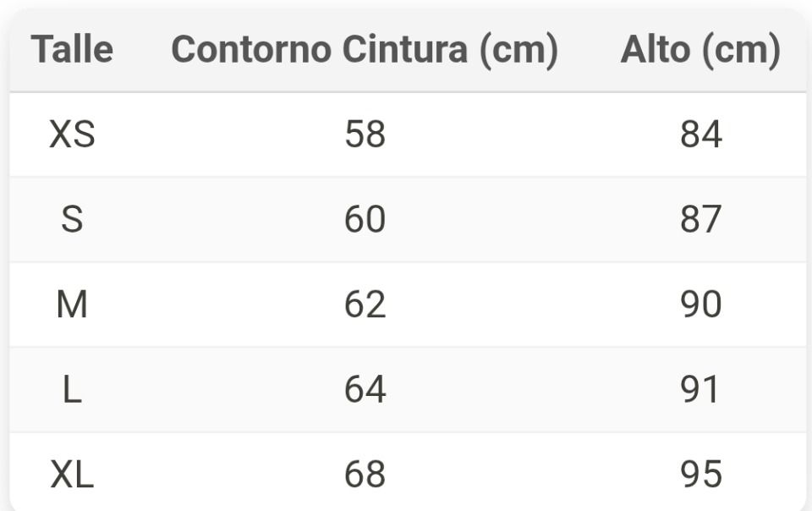The height and width of the screenshot is (511, 812).
Task: Click height value 84 for XS
Action: coord(700,135)
